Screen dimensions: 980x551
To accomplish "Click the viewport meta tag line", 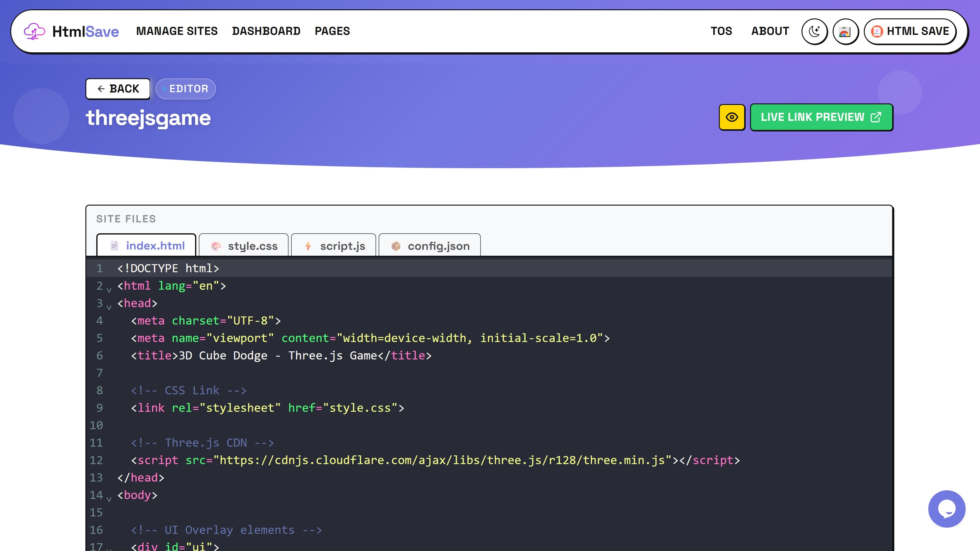I will (370, 338).
